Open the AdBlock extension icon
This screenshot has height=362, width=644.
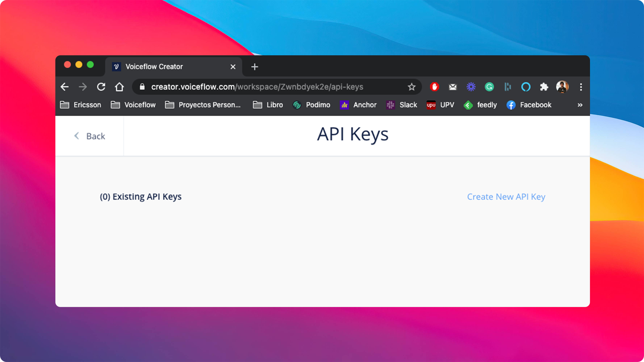434,87
